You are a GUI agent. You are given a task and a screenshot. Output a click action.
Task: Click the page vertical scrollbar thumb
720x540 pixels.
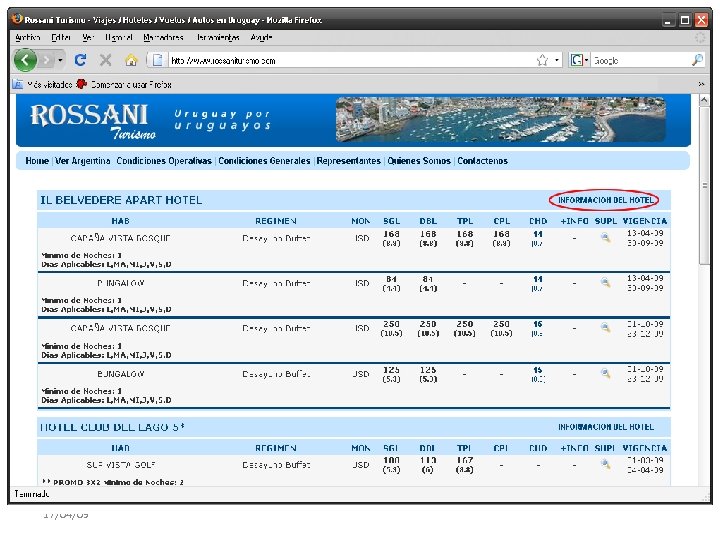(703, 185)
